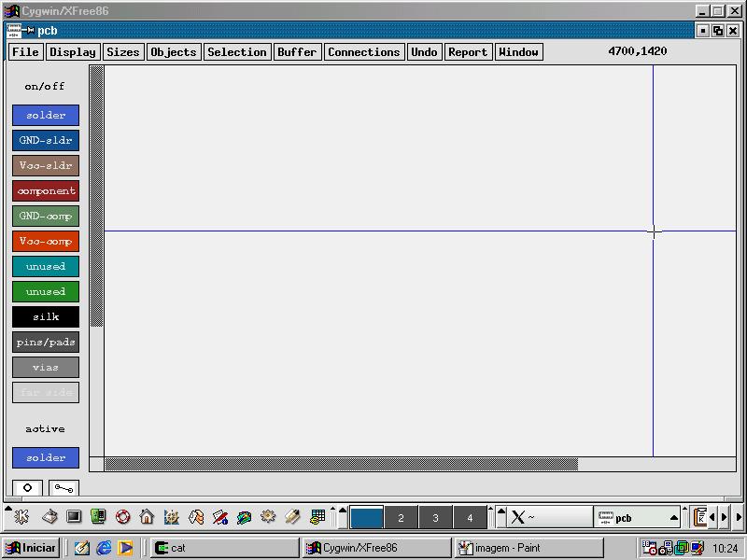This screenshot has width=747, height=560.
Task: Open the File menu
Action: click(x=25, y=52)
